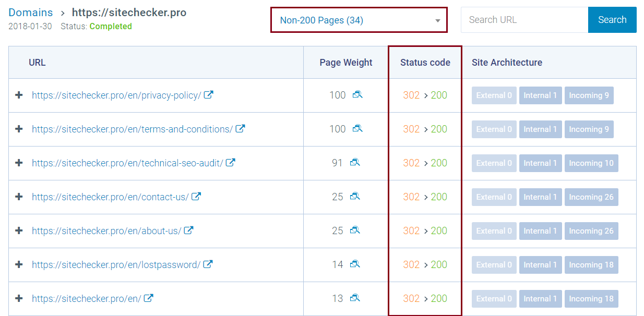The width and height of the screenshot is (644, 316).
Task: Click the Page Weight column header
Action: pyautogui.click(x=346, y=63)
